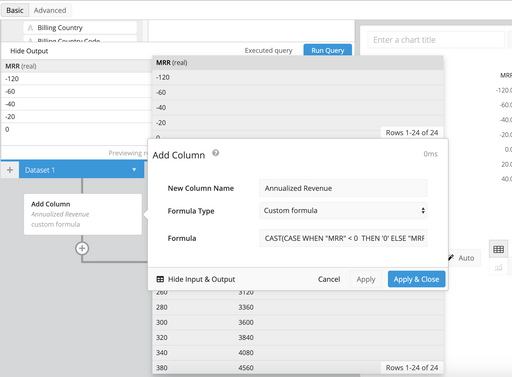The image size is (512, 377).
Task: Click the 0ms timing label
Action: [x=430, y=154]
